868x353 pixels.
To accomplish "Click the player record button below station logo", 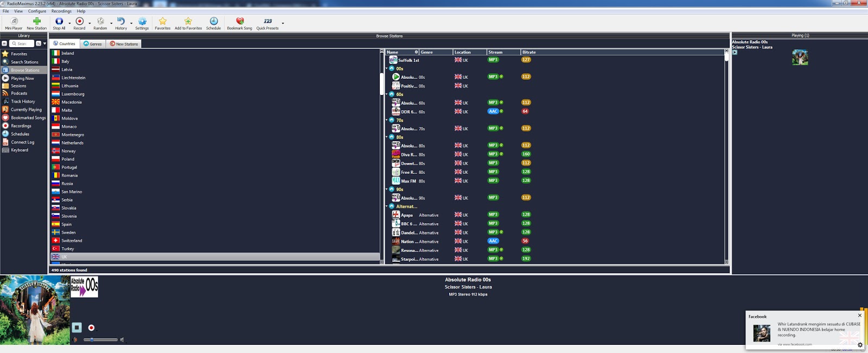I will (x=92, y=327).
